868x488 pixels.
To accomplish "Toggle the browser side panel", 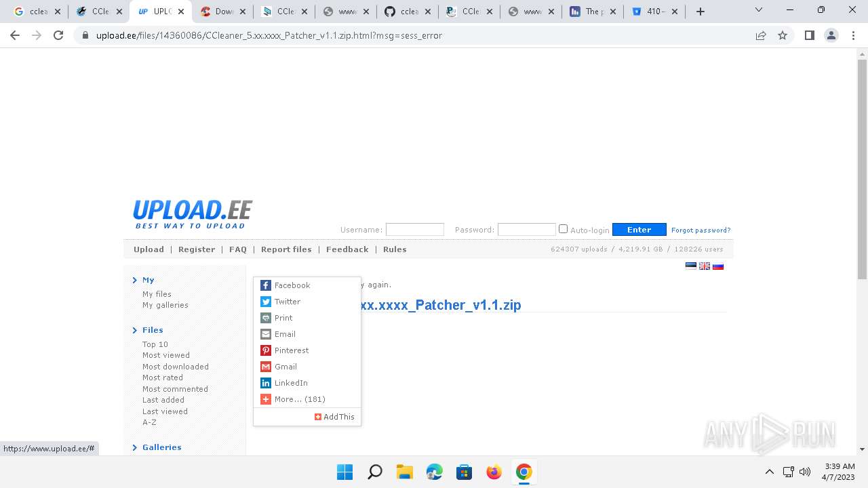I will 809,35.
